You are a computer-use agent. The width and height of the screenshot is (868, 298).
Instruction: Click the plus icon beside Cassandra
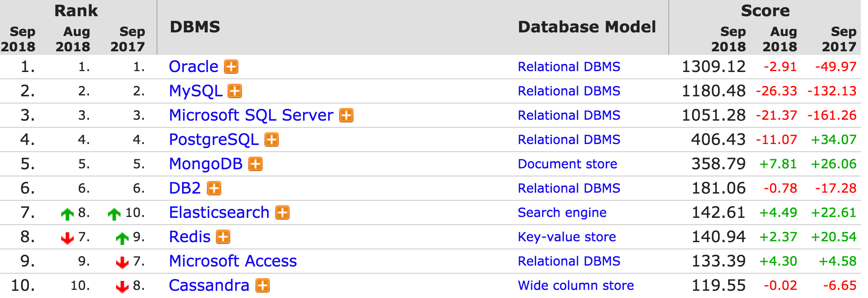pos(263,285)
